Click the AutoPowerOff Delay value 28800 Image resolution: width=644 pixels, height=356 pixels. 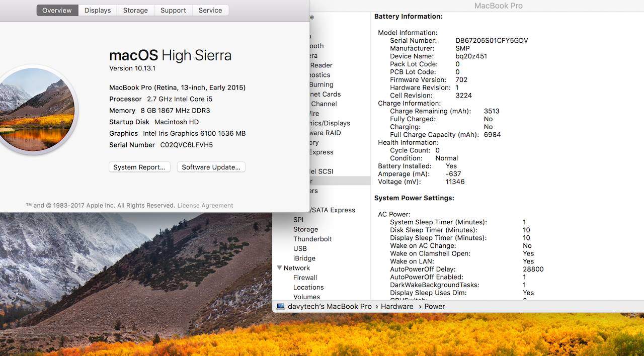pos(533,269)
